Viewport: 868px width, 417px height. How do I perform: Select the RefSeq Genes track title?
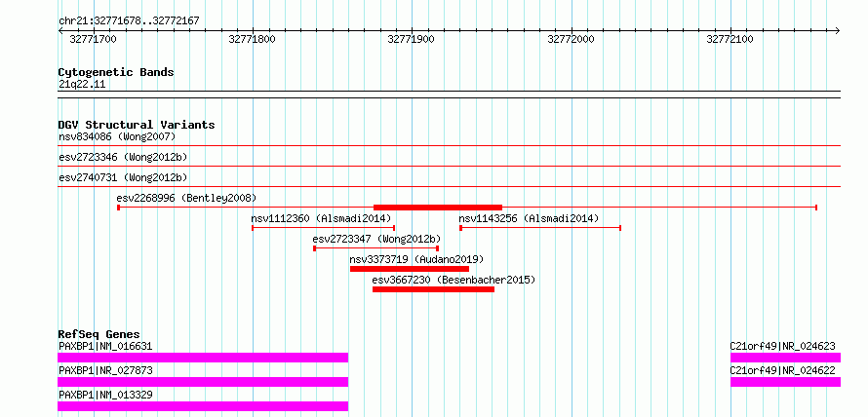pos(99,334)
